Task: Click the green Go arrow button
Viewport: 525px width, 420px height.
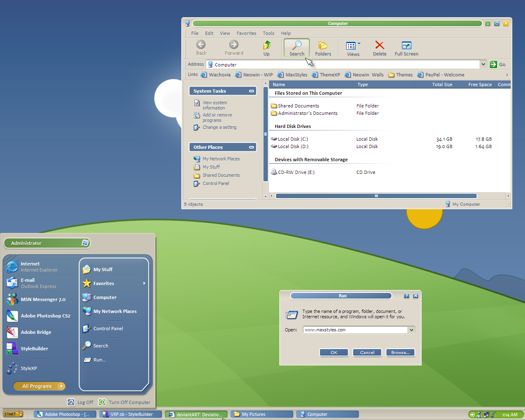Action: coord(493,64)
